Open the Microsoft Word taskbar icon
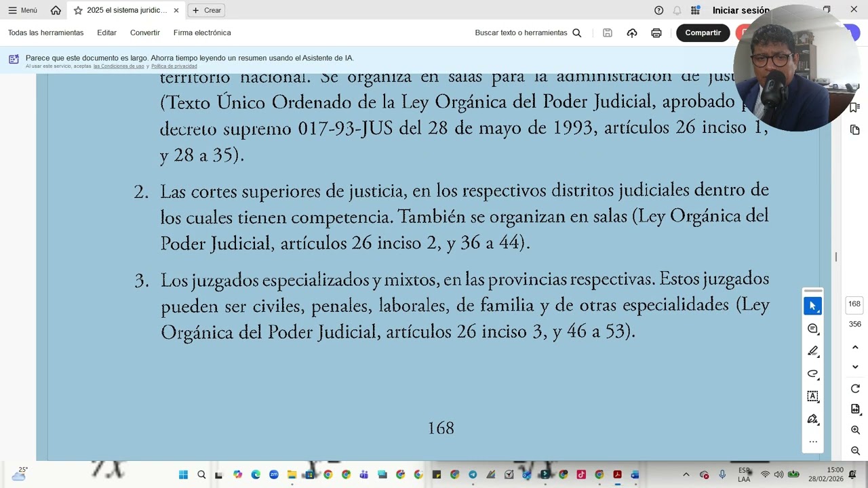 click(x=635, y=474)
